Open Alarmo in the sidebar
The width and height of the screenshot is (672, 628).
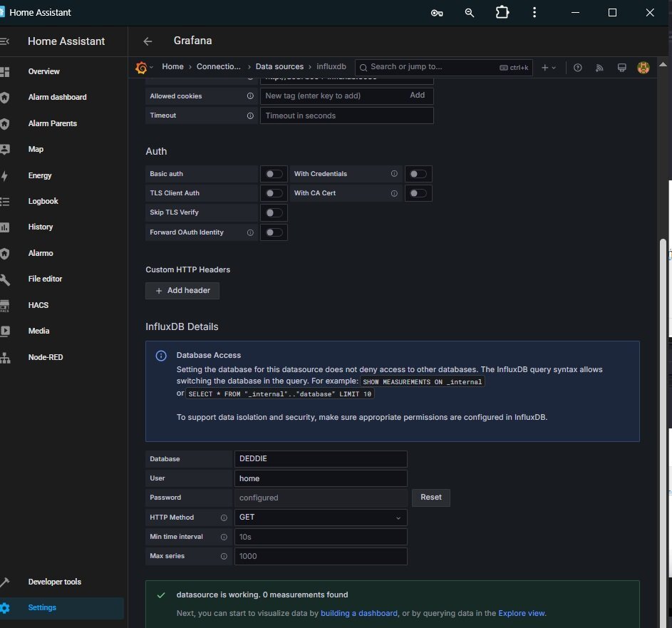click(x=41, y=253)
